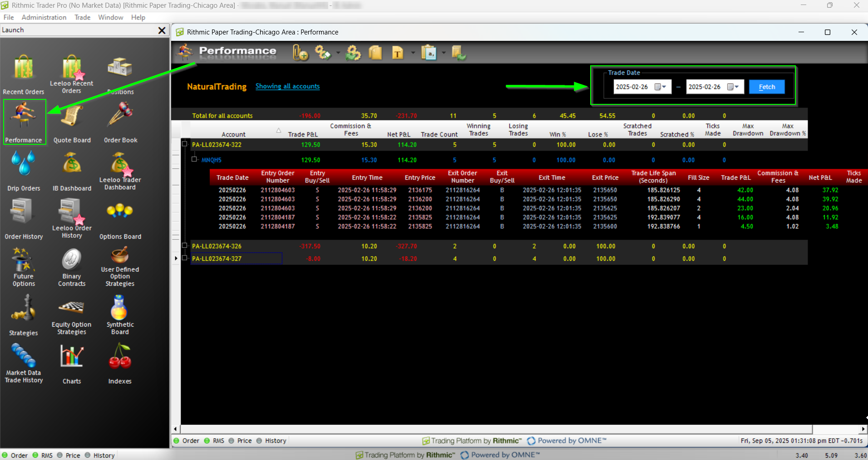Screen dimensions: 868x460
Task: Open the end trade date calendar dropdown
Action: 733,87
